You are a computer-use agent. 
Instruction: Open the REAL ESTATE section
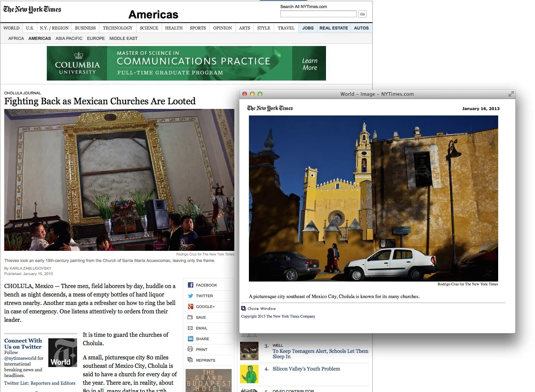(333, 28)
